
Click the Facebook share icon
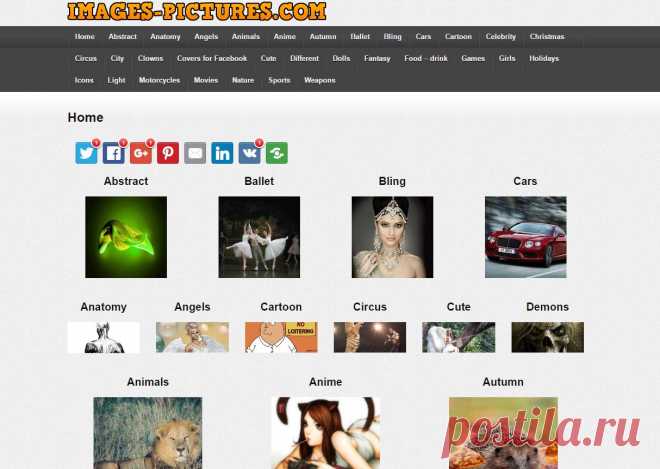[x=114, y=152]
